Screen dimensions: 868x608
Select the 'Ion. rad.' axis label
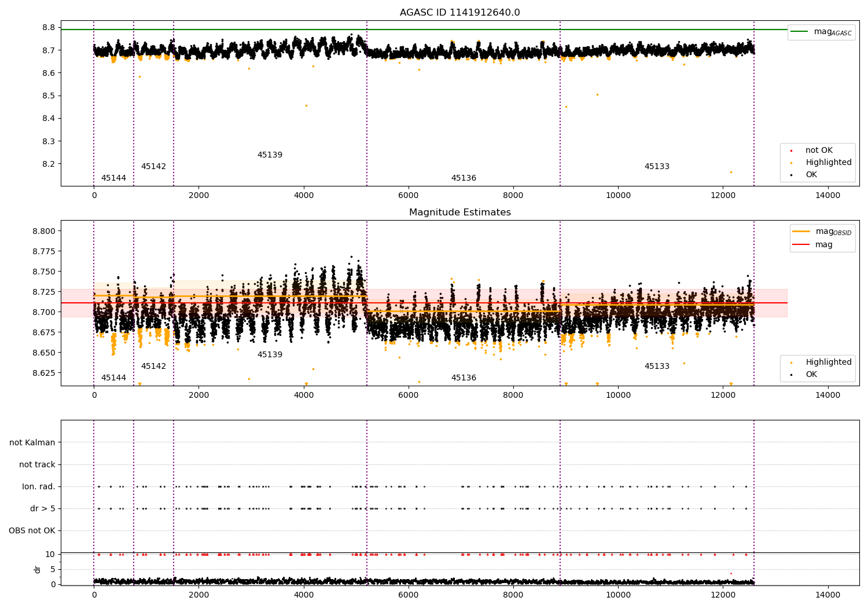(39, 486)
